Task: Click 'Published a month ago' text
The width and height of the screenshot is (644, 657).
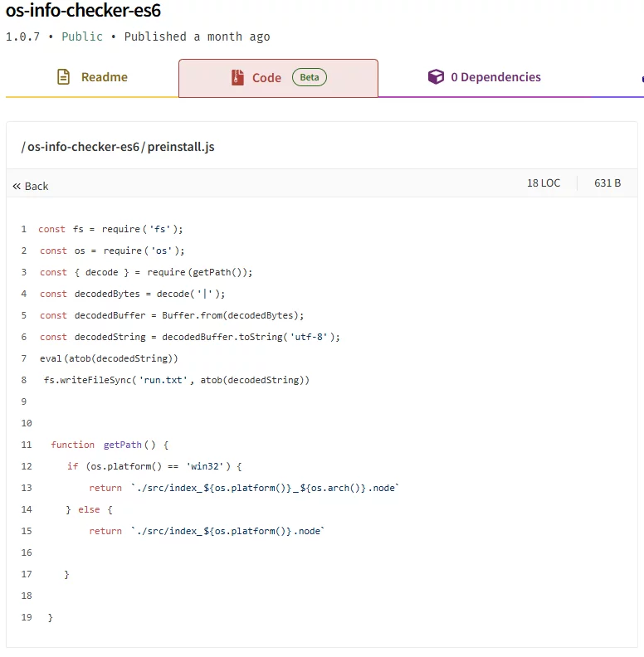Action: pyautogui.click(x=197, y=36)
